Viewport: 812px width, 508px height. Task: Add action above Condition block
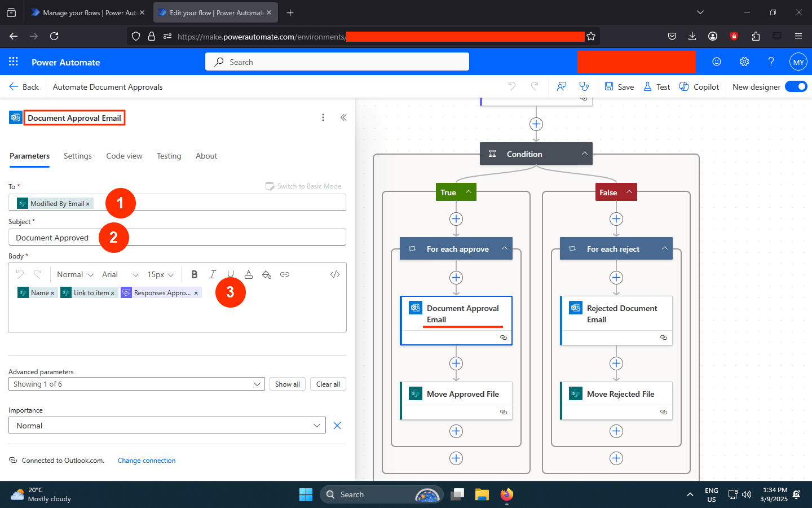[536, 124]
